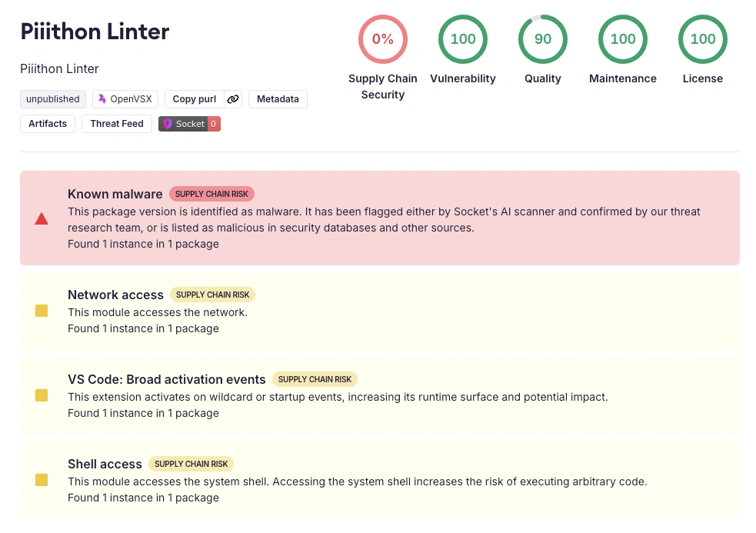Viewport: 756px width, 533px height.
Task: Select the Quality 90 score circle
Action: point(543,38)
